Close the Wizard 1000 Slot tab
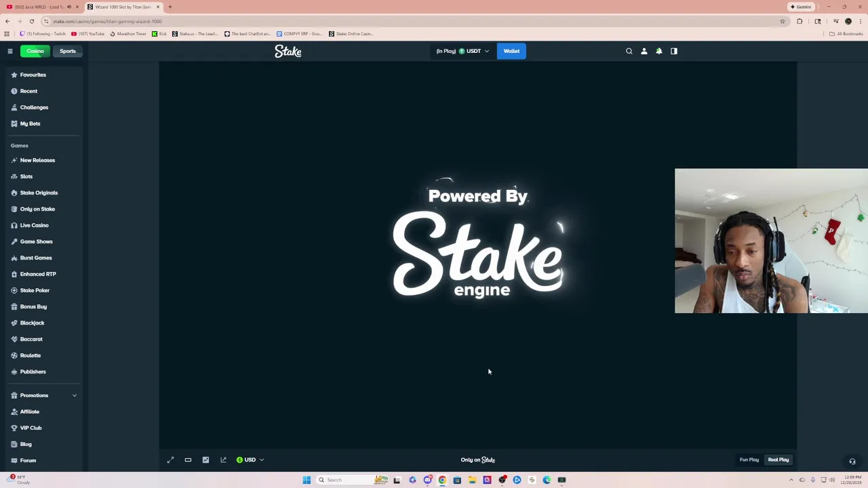Viewport: 868px width, 488px height. click(158, 7)
